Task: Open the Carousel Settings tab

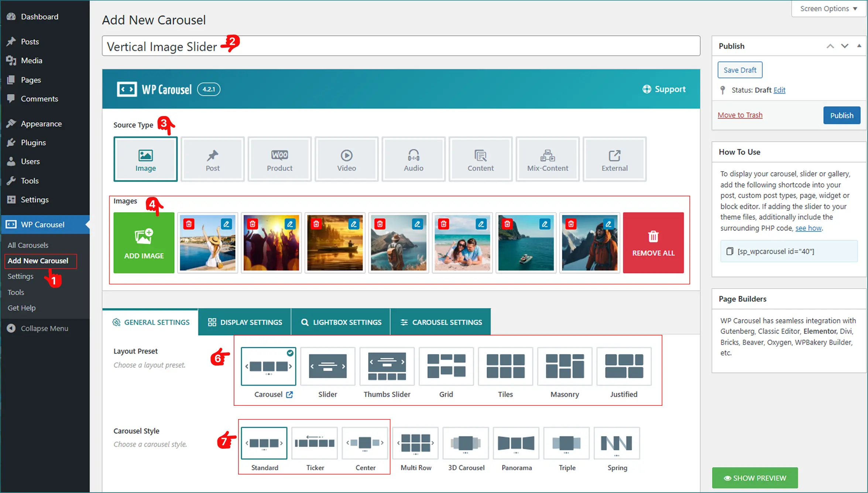Action: (x=441, y=322)
